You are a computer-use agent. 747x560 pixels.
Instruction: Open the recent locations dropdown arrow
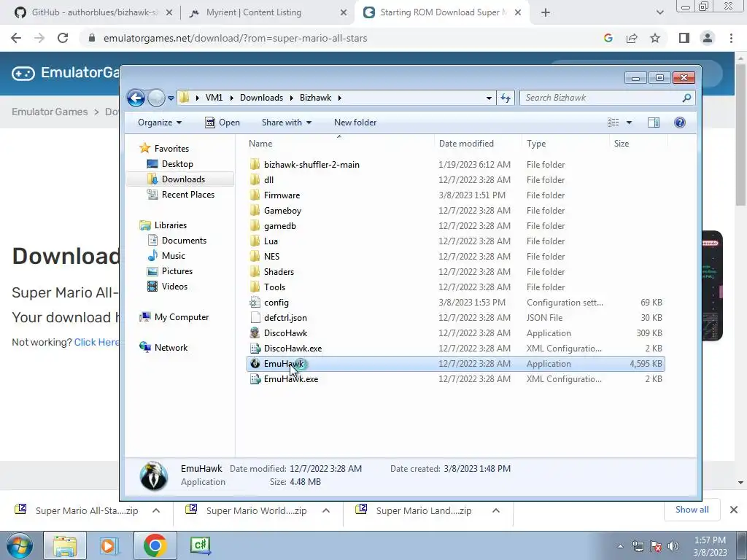click(171, 98)
